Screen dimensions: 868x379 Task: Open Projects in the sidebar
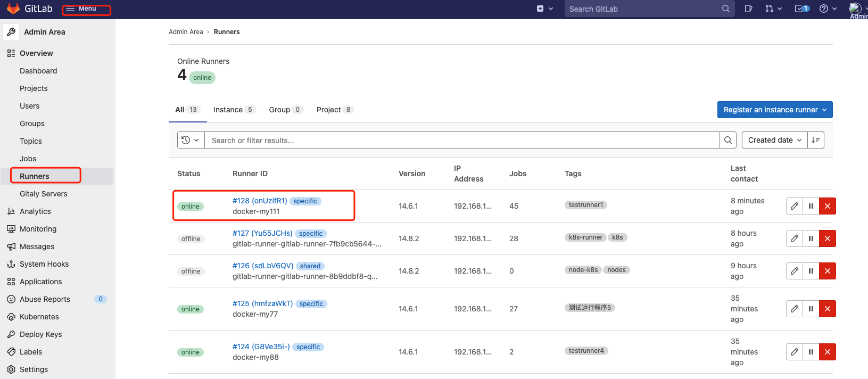pyautogui.click(x=34, y=88)
